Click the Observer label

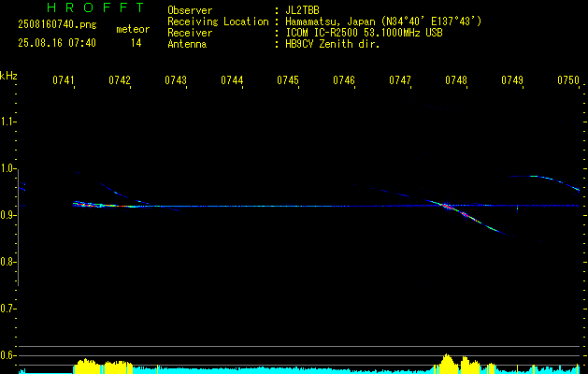click(x=190, y=10)
